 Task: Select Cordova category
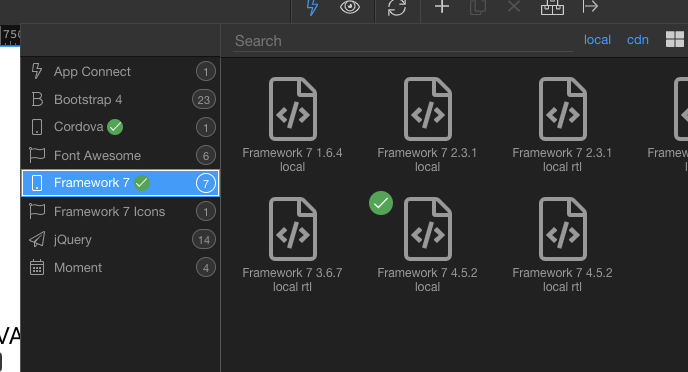120,127
